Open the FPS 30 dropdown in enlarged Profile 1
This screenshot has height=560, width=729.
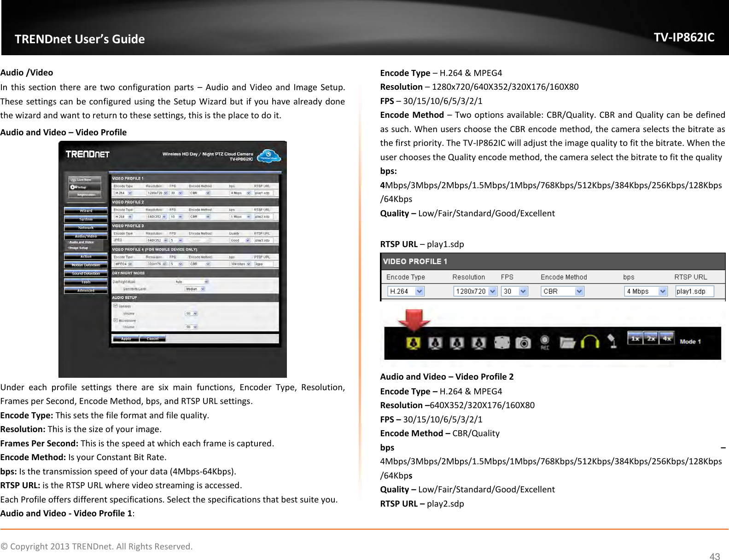coord(514,291)
